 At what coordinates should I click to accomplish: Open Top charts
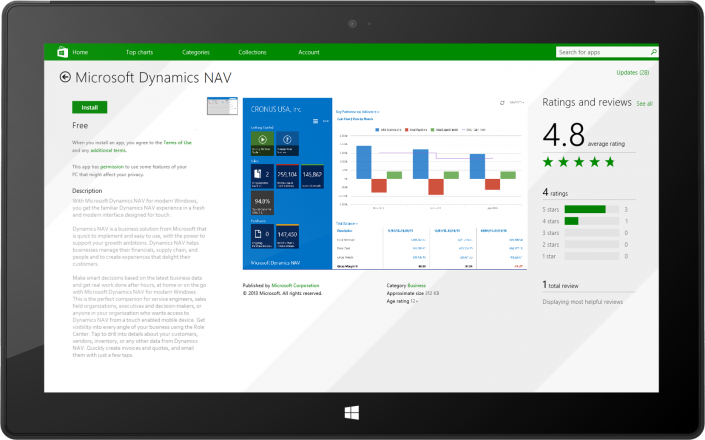139,52
